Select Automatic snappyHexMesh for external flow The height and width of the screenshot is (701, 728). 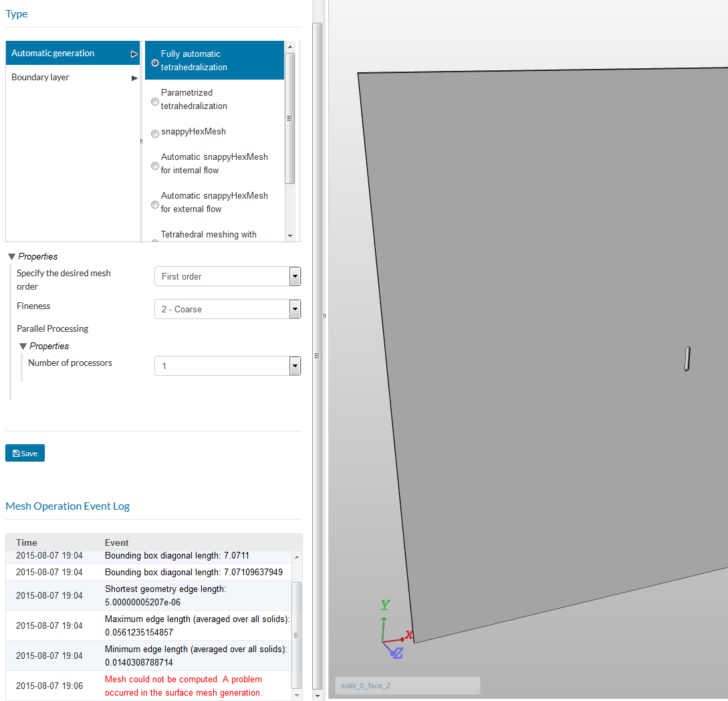tap(155, 205)
